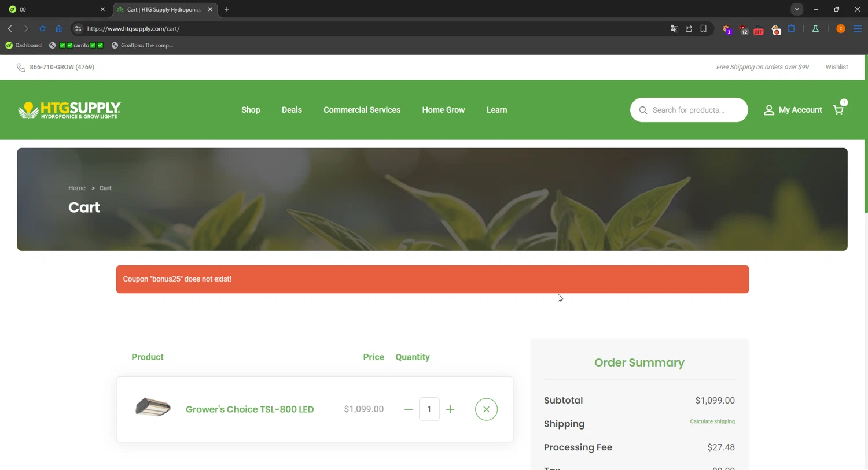This screenshot has width=868, height=470.
Task: Decrease quantity with the minus button
Action: [x=409, y=409]
